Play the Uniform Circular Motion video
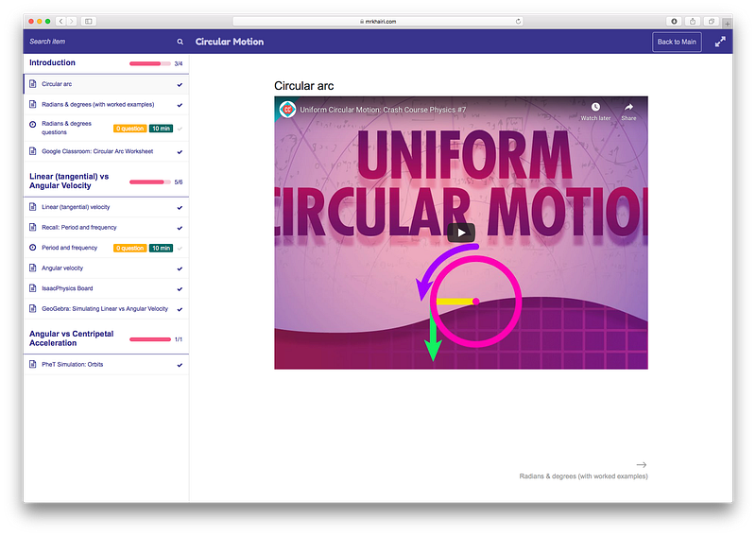The width and height of the screenshot is (756, 536). pos(461,233)
